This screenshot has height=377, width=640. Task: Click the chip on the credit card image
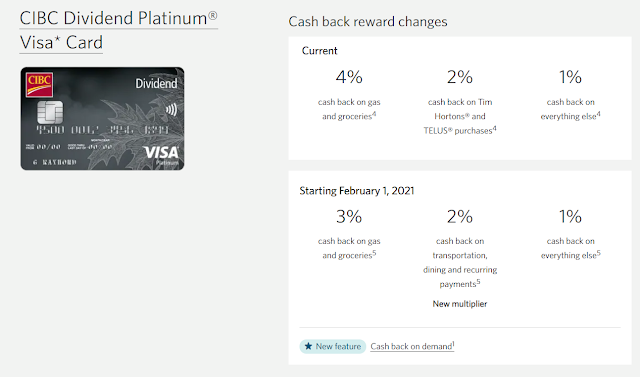coord(50,112)
